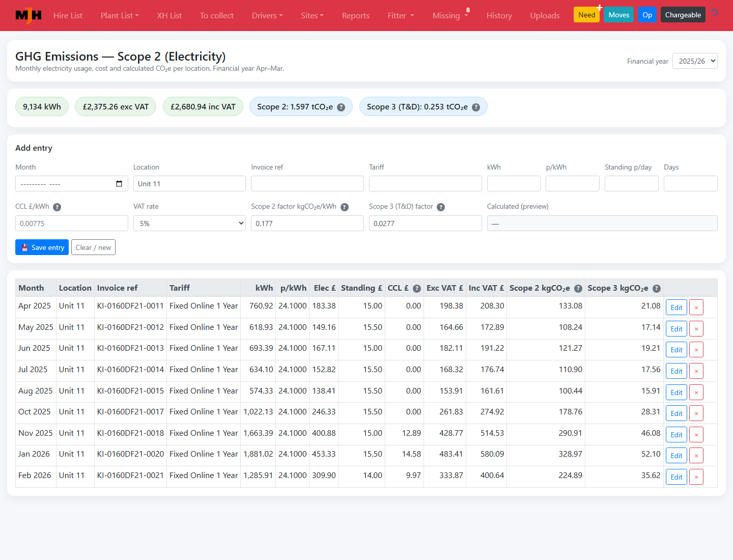Open help icon next to Scope 2 total
The width and height of the screenshot is (733, 560).
tap(341, 107)
